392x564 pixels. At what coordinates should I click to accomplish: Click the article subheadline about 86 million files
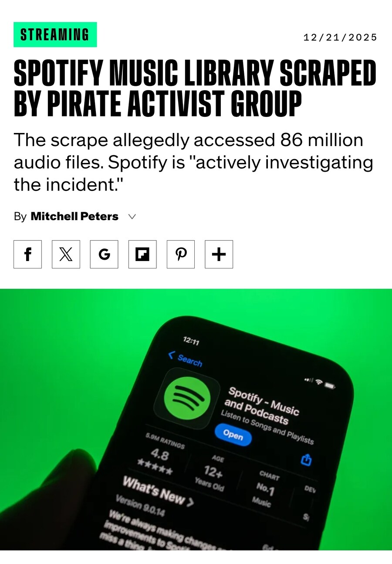(x=193, y=163)
